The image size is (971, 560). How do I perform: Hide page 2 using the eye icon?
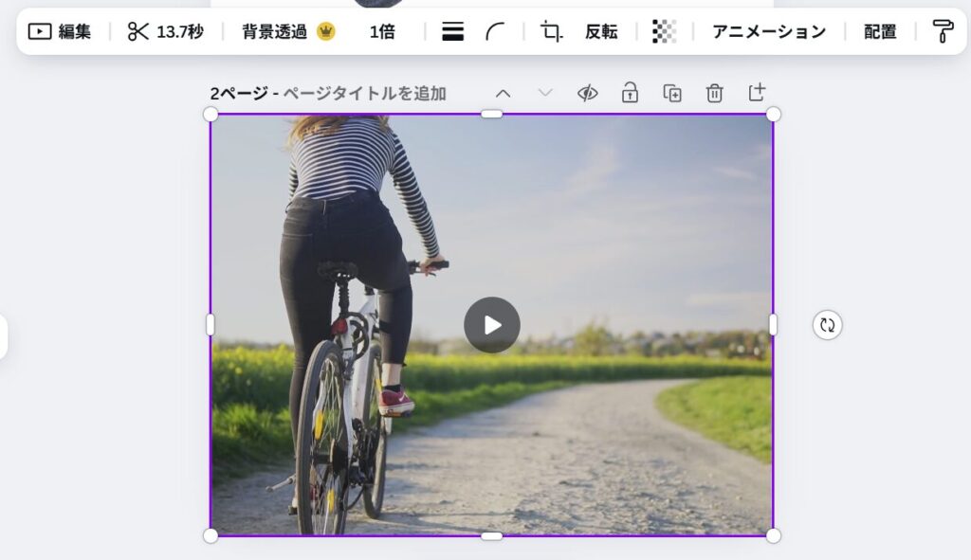coord(588,93)
